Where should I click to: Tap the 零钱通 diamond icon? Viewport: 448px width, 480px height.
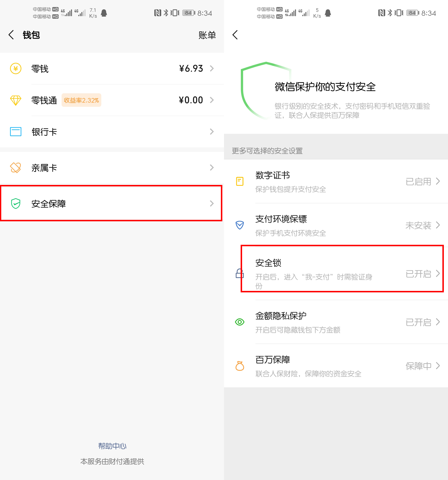tap(16, 100)
